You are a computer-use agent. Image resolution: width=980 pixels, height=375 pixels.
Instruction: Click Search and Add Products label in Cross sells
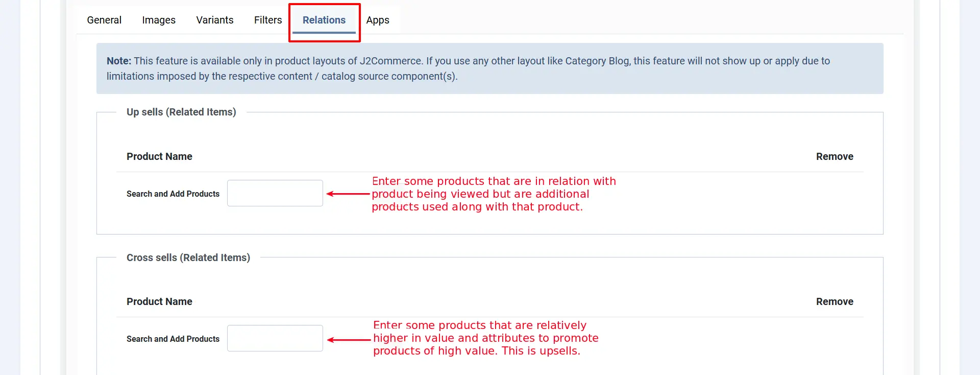click(x=173, y=339)
